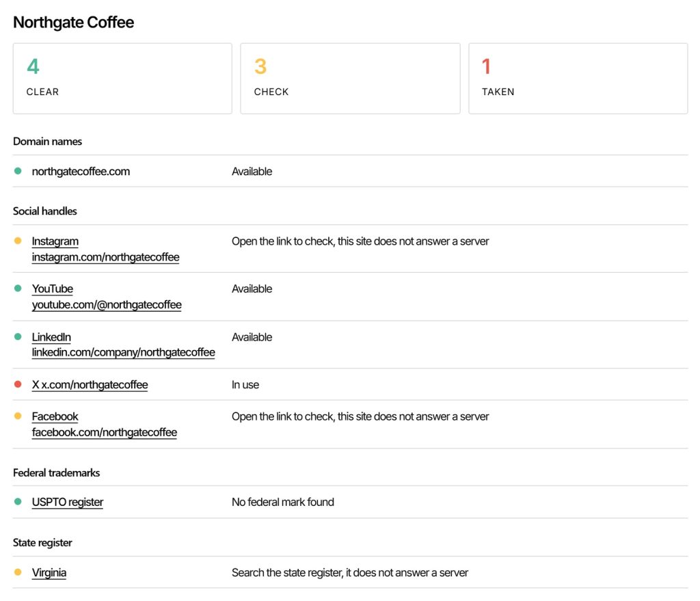Visit facebook.com/northgatecoffee URL
Screen dimensions: 700x601
coord(105,432)
